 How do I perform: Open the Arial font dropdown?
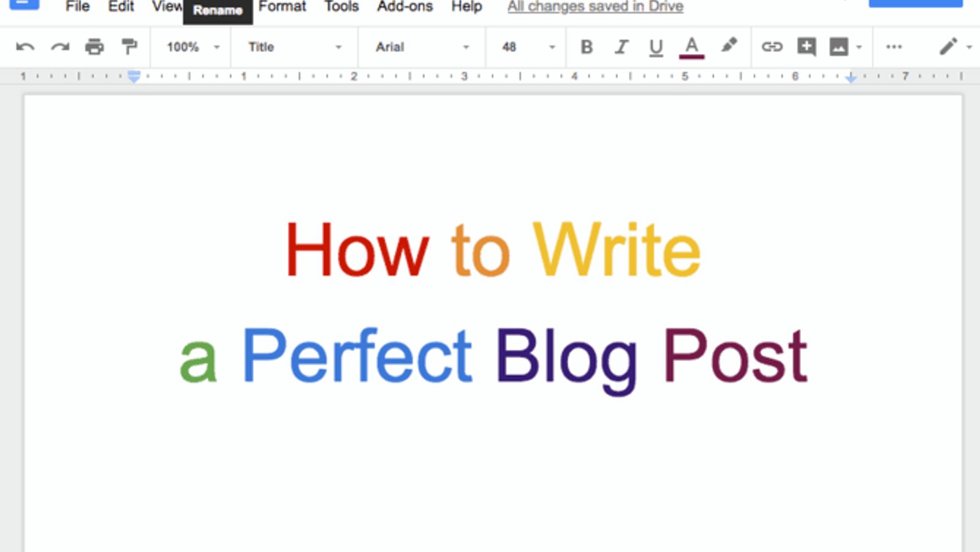[422, 47]
